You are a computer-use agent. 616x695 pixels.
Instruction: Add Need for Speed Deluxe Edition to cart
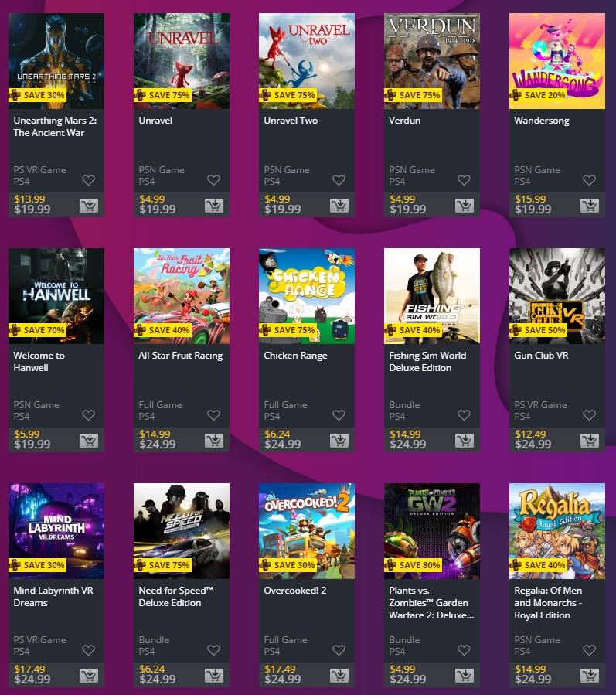214,675
